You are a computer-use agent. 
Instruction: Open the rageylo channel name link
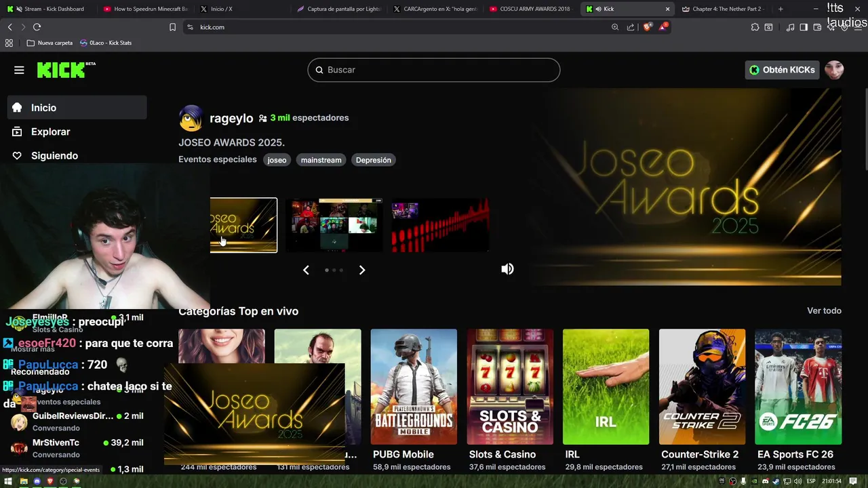(231, 118)
